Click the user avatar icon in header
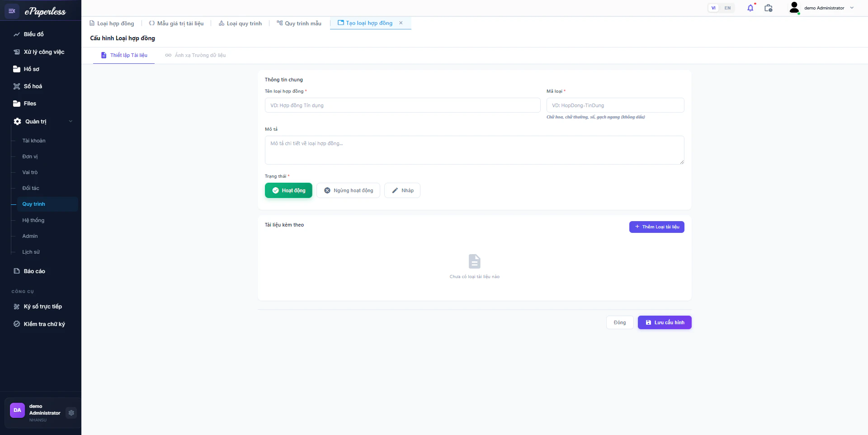This screenshot has height=435, width=868. (x=794, y=8)
